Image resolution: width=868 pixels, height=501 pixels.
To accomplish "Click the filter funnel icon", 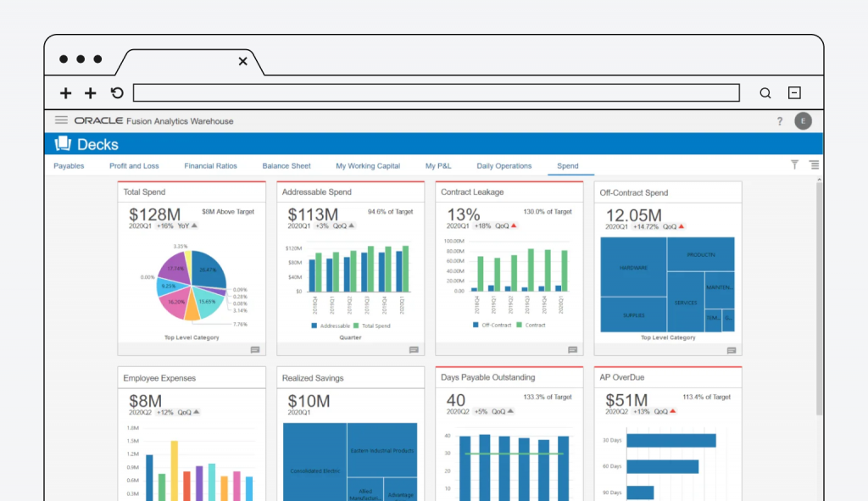I will tap(794, 165).
